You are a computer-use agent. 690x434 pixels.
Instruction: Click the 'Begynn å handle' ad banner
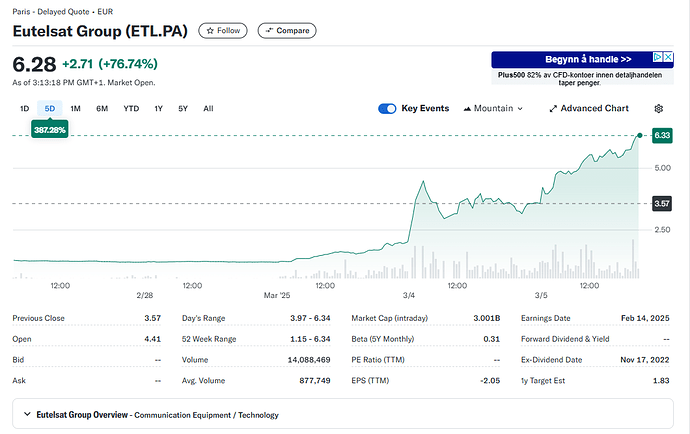pyautogui.click(x=582, y=59)
